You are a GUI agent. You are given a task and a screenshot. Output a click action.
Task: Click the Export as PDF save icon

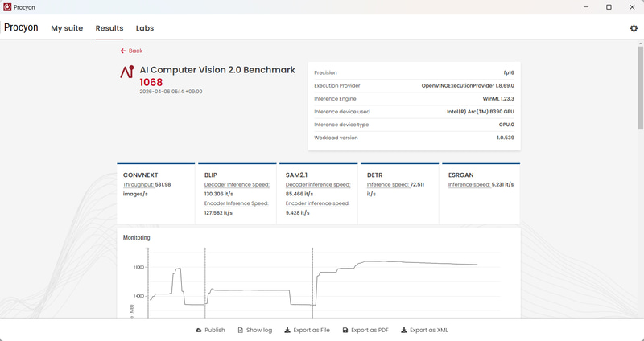tap(345, 331)
